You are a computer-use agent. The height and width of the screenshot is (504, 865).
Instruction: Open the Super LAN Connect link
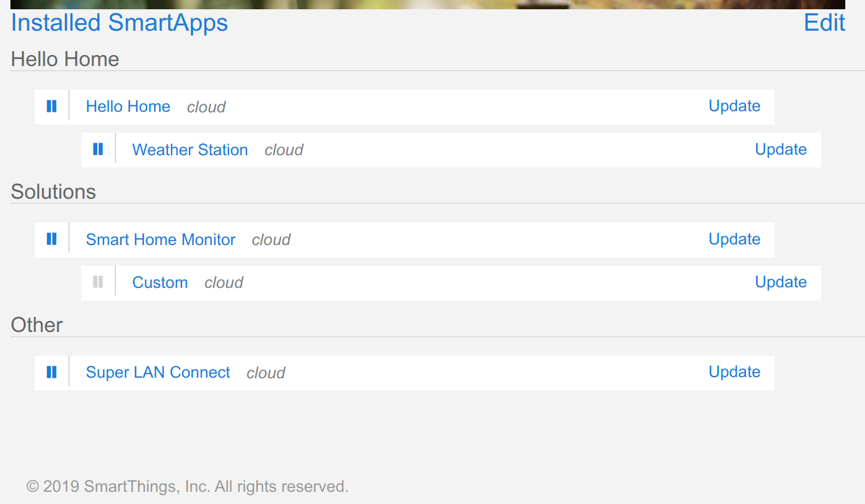pos(158,372)
